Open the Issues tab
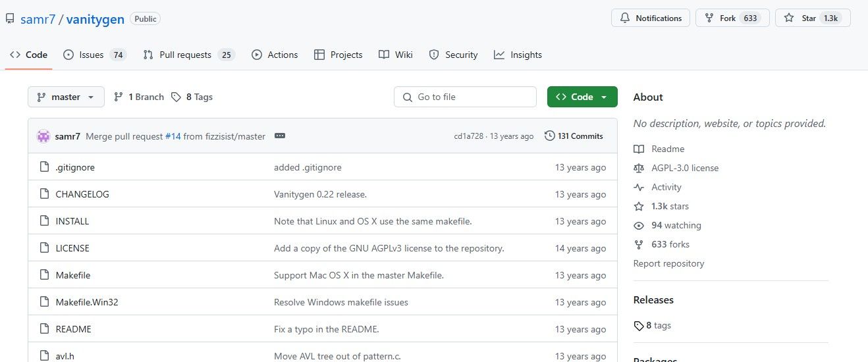The width and height of the screenshot is (868, 362). click(x=95, y=55)
